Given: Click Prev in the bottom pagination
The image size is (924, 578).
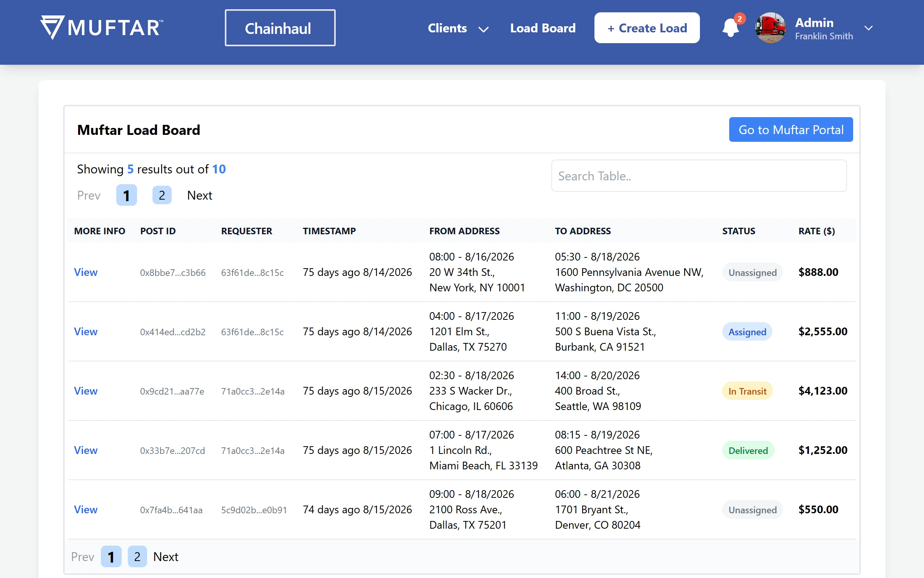Looking at the screenshot, I should [82, 557].
